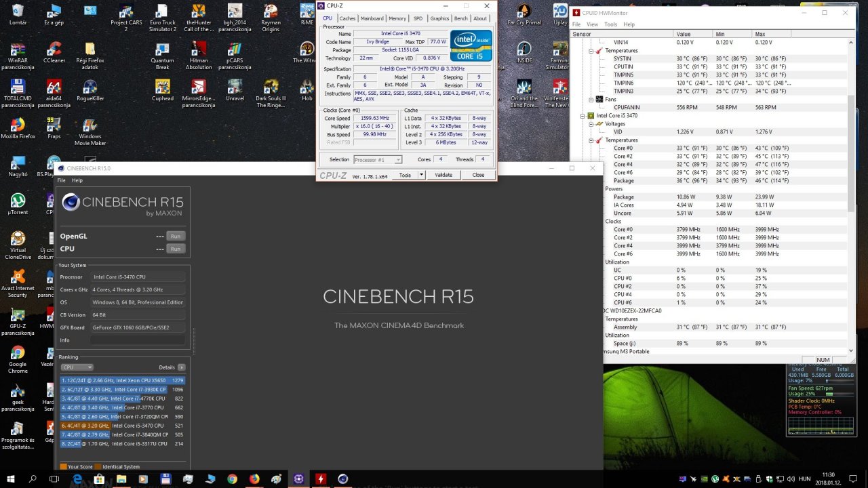The image size is (868, 488).
Task: Open the Tools dropdown arrow in CPU-Z
Action: [x=421, y=175]
